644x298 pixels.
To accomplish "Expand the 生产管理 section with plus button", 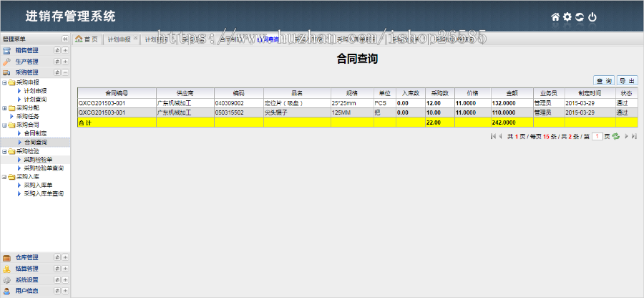I will tap(65, 62).
